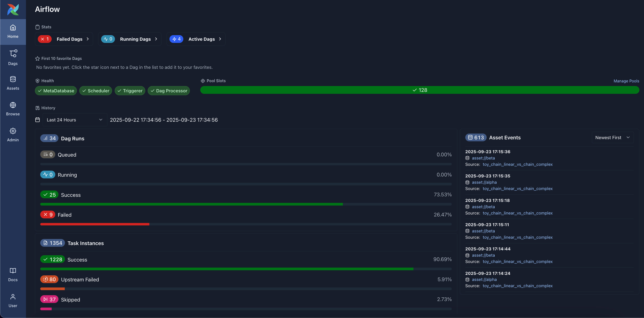This screenshot has height=318, width=644.
Task: Click the Skipped badge 37
Action: click(x=49, y=299)
